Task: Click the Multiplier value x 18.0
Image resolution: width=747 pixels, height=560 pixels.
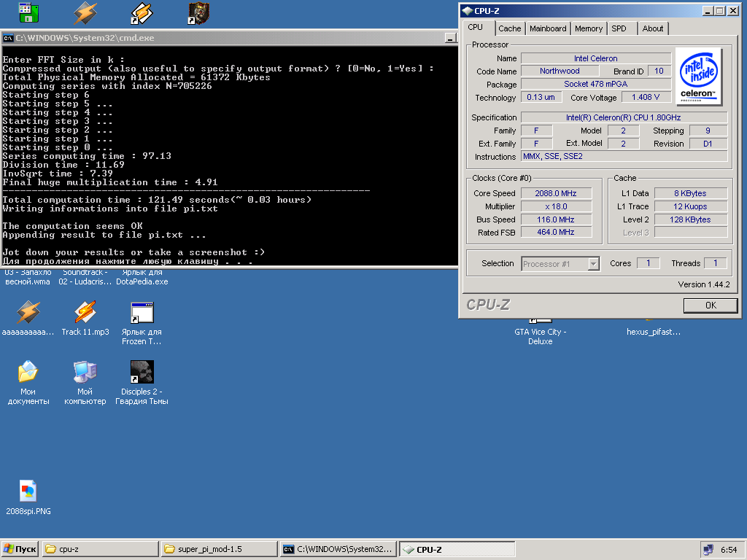Action: tap(556, 206)
